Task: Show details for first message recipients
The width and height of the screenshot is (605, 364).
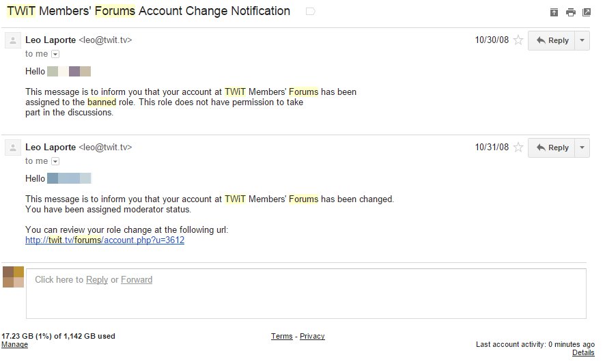Action: click(x=55, y=54)
